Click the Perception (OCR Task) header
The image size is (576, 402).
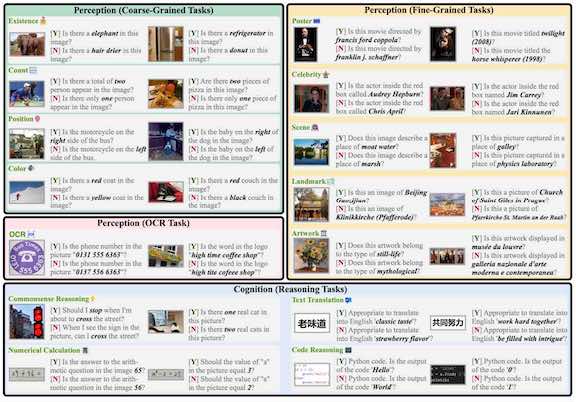[x=144, y=223]
